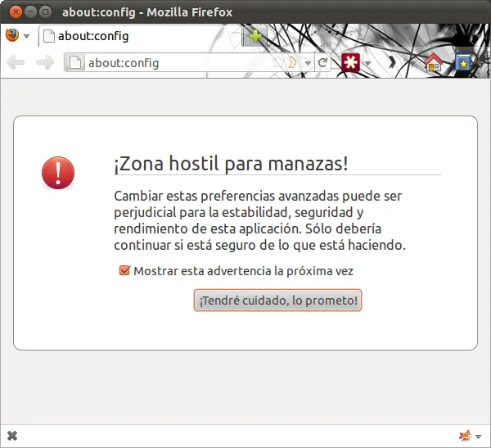Screen dimensions: 491x448
Task: Minimize the Firefox window
Action: (x=30, y=12)
